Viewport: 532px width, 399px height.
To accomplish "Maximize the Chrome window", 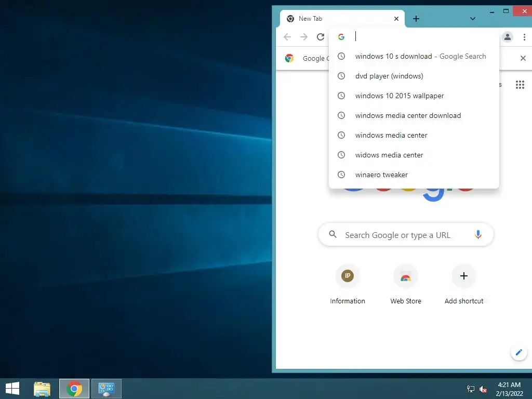I will [506, 11].
